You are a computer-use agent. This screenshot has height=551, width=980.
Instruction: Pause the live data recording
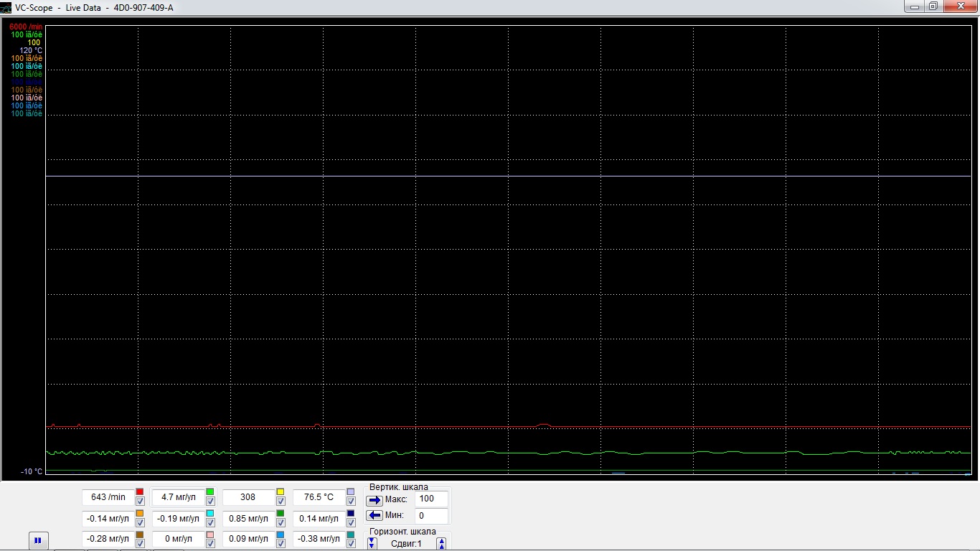tap(39, 540)
